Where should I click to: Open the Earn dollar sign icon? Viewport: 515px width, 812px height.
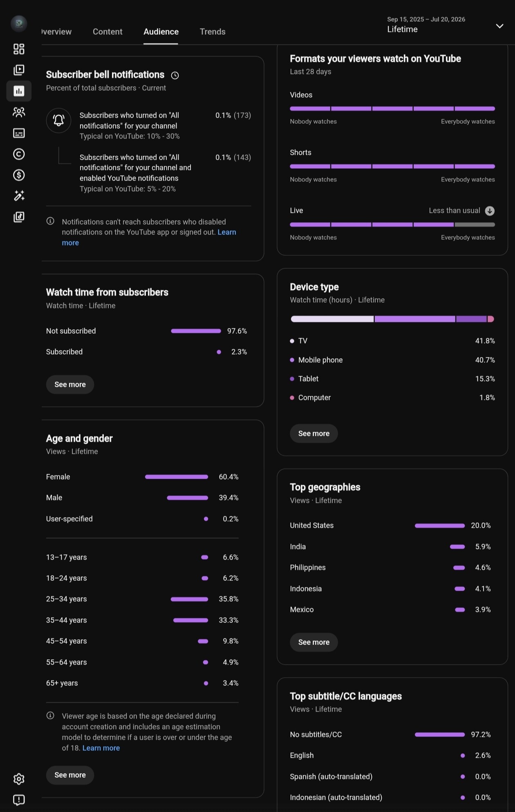19,175
